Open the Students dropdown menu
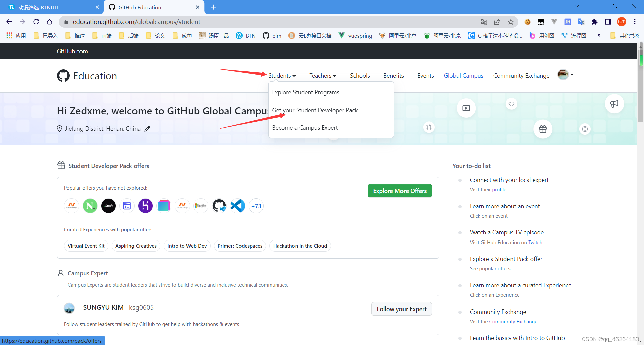Viewport: 644px width, 345px height. tap(282, 76)
